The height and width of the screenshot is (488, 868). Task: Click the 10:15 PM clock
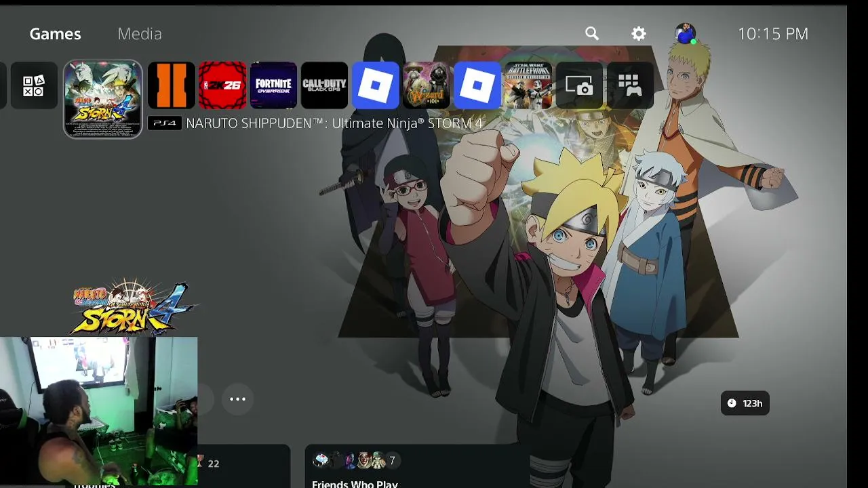point(773,34)
